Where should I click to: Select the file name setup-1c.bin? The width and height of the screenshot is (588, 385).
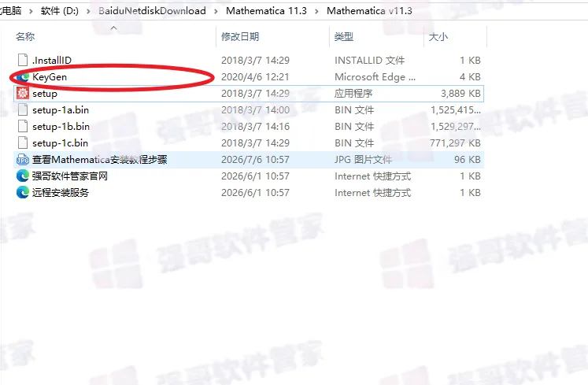[60, 143]
